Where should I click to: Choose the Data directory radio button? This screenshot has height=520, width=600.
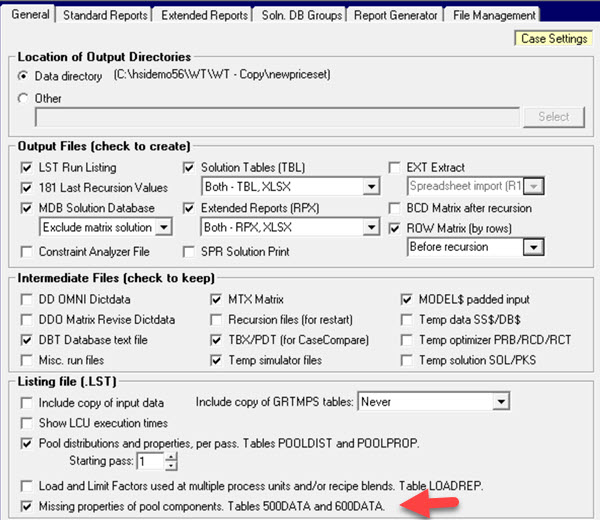pyautogui.click(x=25, y=76)
